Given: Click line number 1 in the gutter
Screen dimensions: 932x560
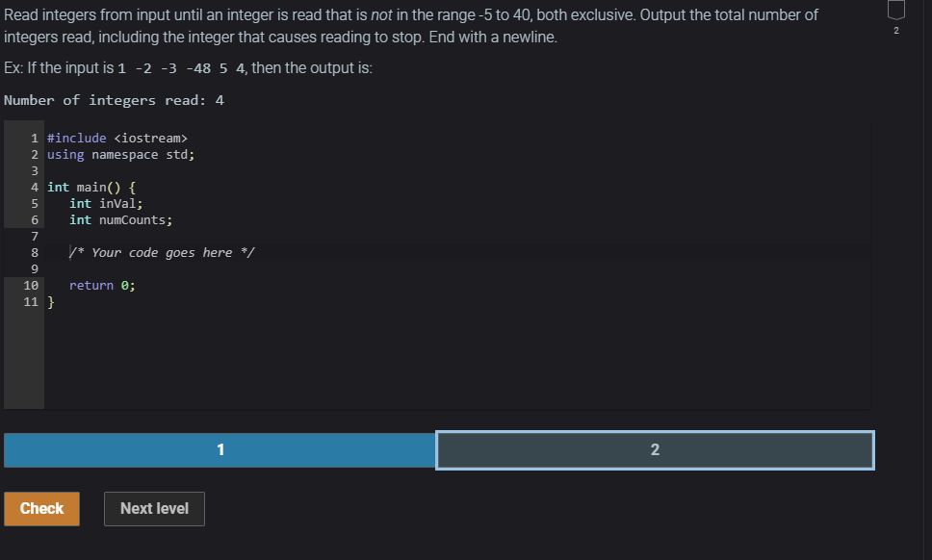Looking at the screenshot, I should pyautogui.click(x=35, y=138).
